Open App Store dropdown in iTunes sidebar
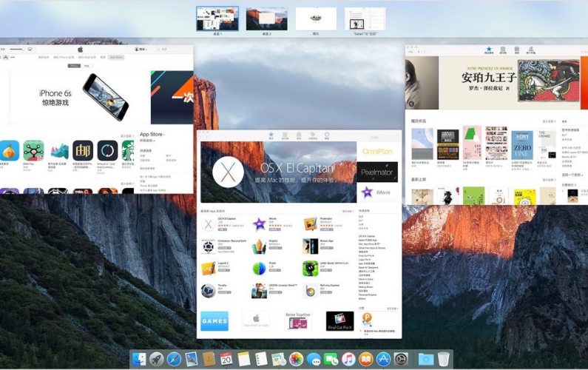Viewport: 588px width, 370px height. [152, 135]
